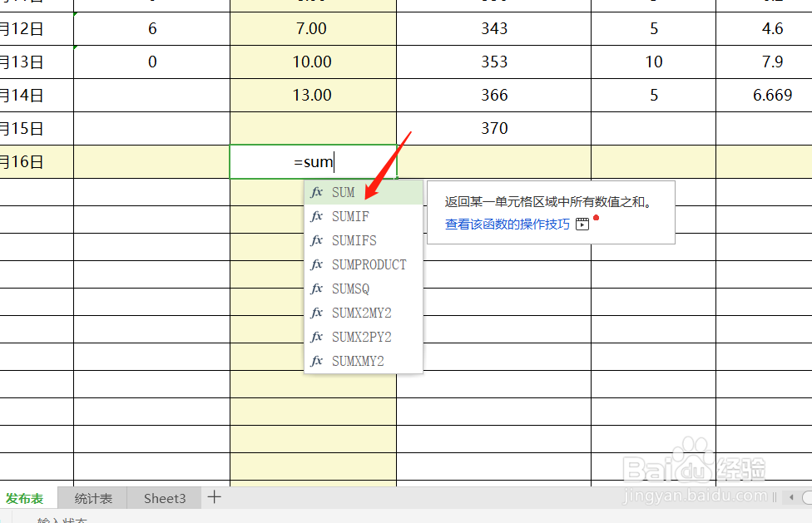Click the fx icon beside SUMPRODUCT
The width and height of the screenshot is (812, 523).
point(317,264)
